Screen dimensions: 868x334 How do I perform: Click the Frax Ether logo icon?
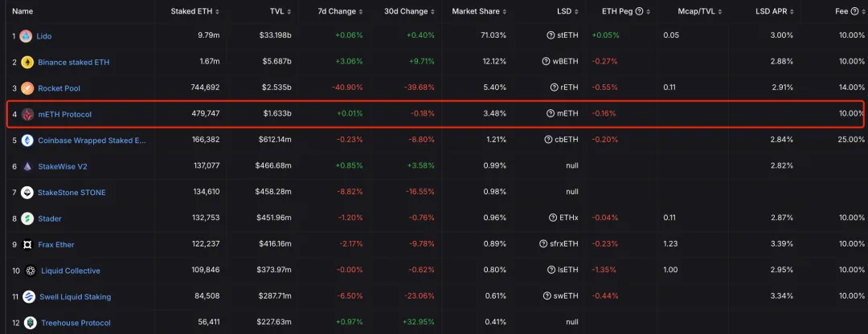pos(27,245)
